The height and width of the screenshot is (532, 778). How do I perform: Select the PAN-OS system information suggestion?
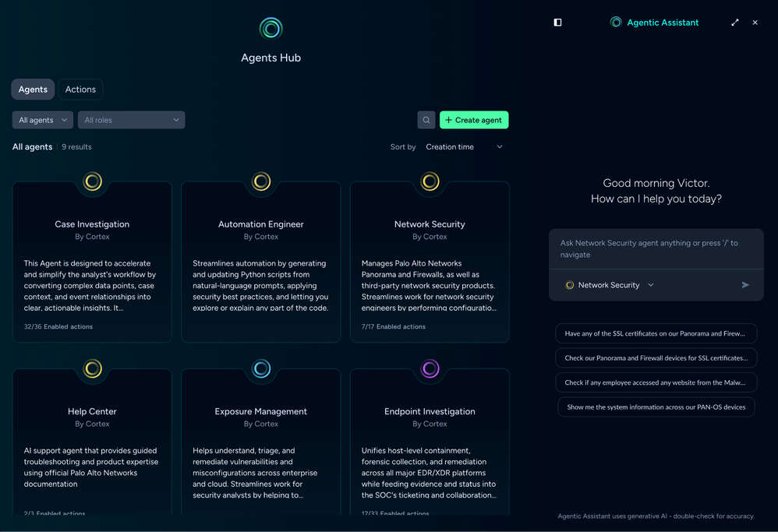point(656,407)
